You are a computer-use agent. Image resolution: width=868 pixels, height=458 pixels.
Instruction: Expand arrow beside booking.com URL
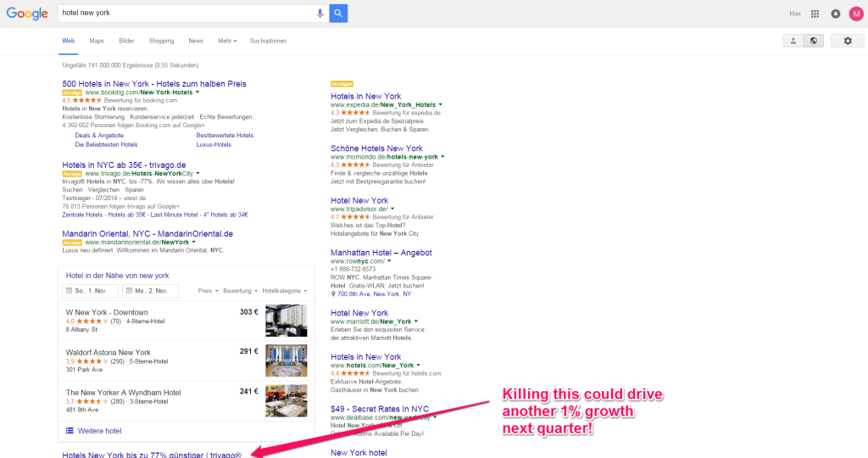pos(197,92)
